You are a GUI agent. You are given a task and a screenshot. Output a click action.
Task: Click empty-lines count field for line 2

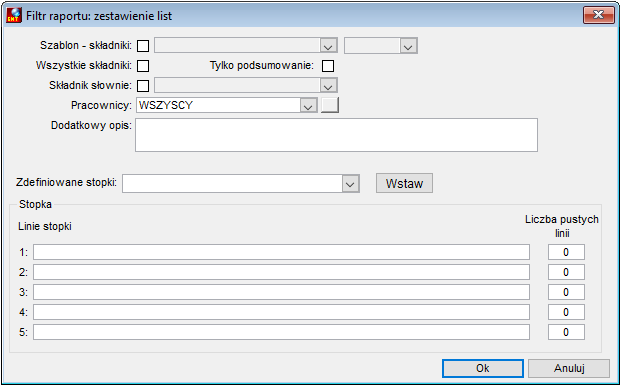coord(566,272)
